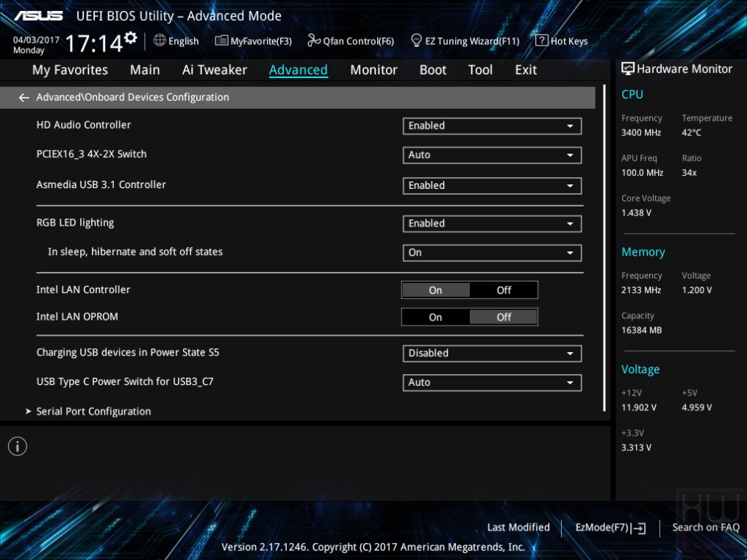Click the CPU temperature value 42°C
This screenshot has height=560, width=747.
pos(691,133)
